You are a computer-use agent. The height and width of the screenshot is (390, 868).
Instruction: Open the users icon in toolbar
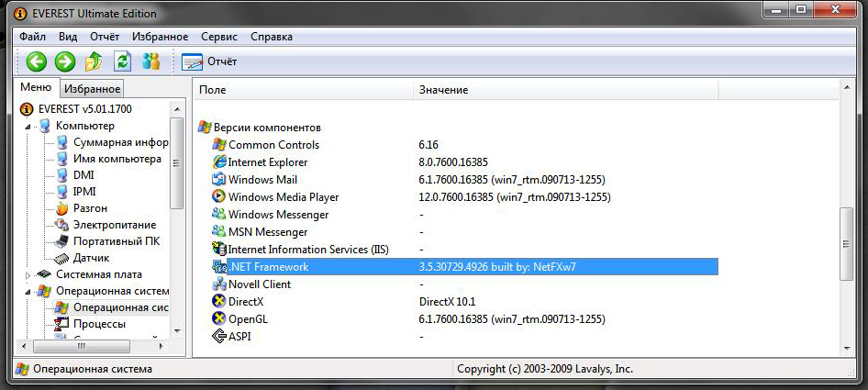(x=150, y=61)
